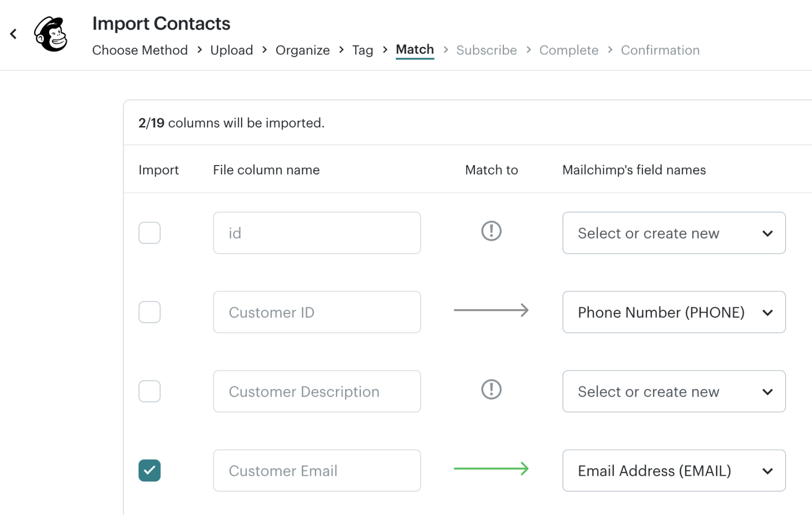This screenshot has height=515, width=812.
Task: Expand the Phone Number (PHONE) dropdown
Action: click(673, 312)
